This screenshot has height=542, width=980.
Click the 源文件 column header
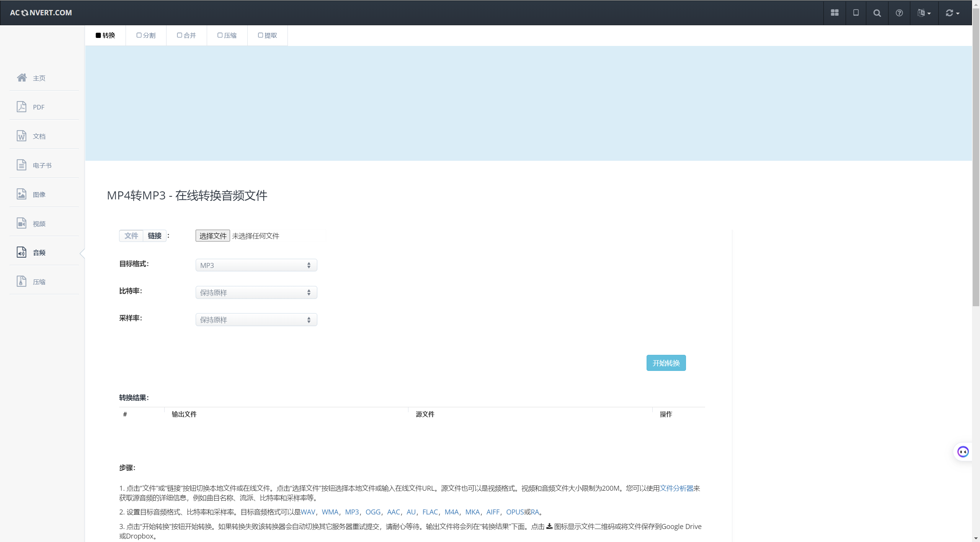(425, 414)
